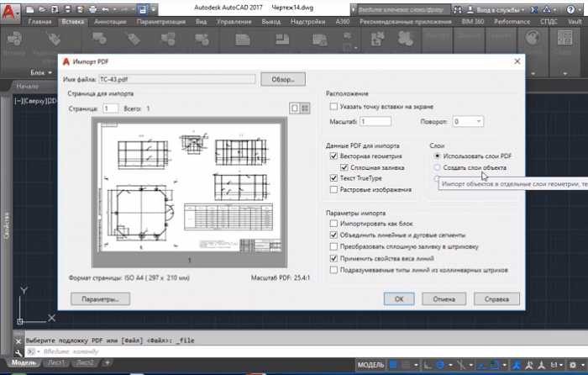Viewport: 588px width, 375px height.
Task: Click the Plot printer icon in quick access toolbar
Action: pos(92,10)
